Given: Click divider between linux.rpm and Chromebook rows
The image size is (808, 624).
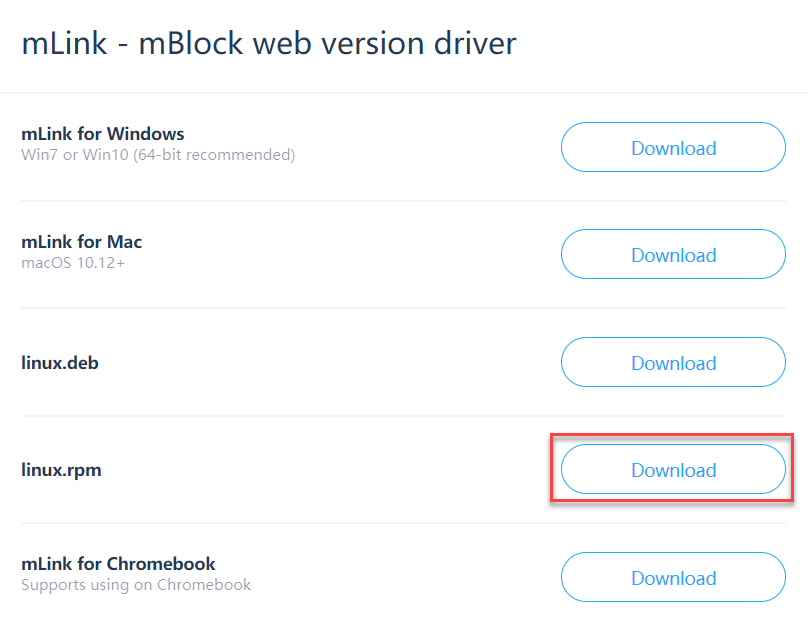Looking at the screenshot, I should [x=300, y=523].
